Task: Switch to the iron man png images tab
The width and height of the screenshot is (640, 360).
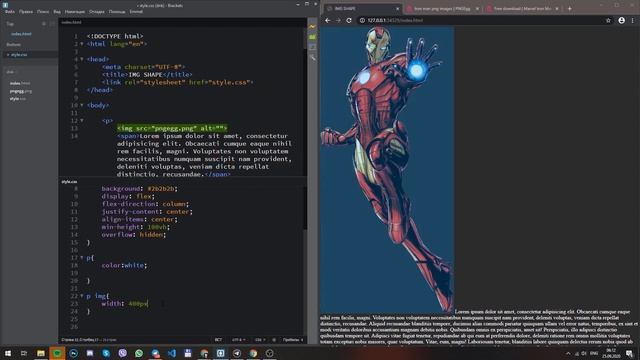Action: click(443, 9)
